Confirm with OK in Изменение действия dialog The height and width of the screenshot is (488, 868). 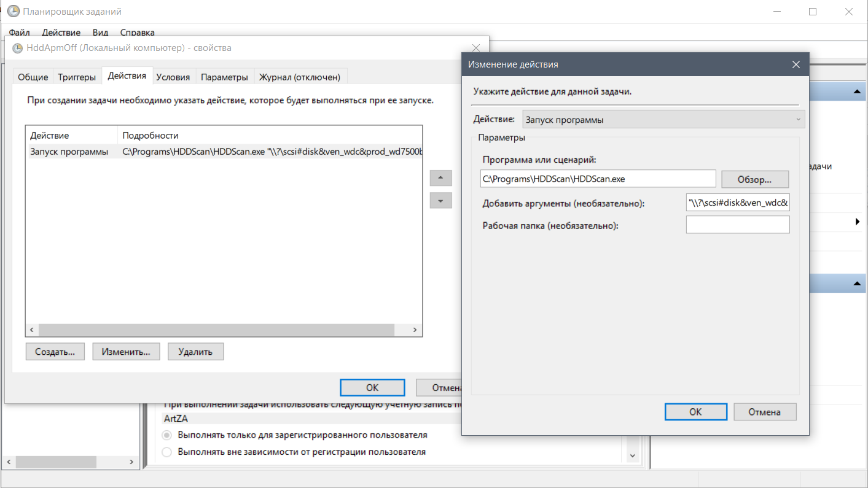[695, 412]
